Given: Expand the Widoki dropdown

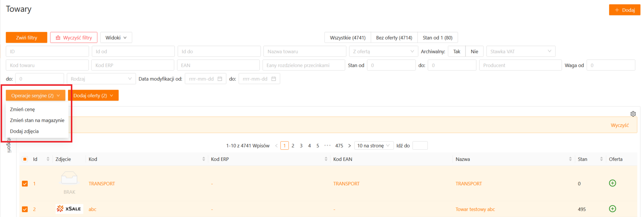Looking at the screenshot, I should [x=116, y=37].
